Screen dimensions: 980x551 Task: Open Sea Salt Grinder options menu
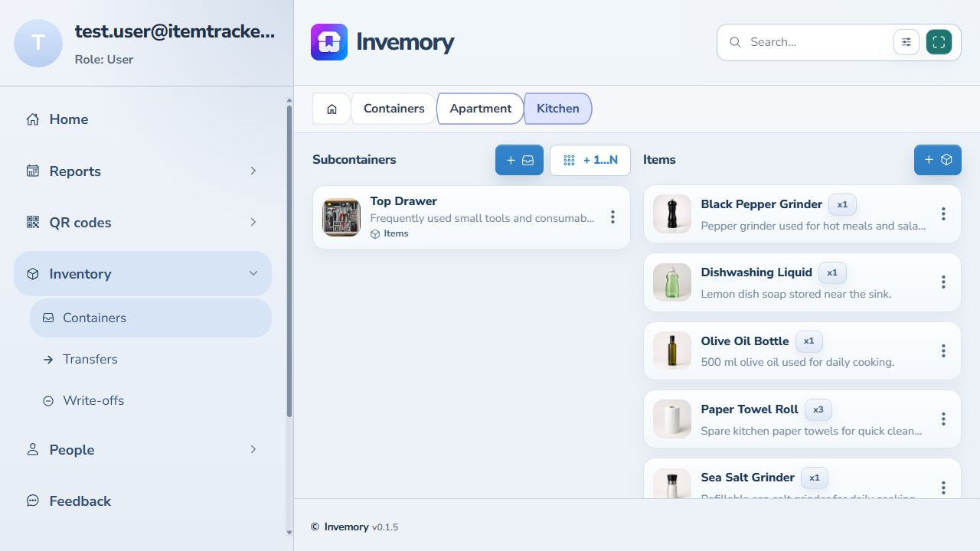tap(943, 487)
